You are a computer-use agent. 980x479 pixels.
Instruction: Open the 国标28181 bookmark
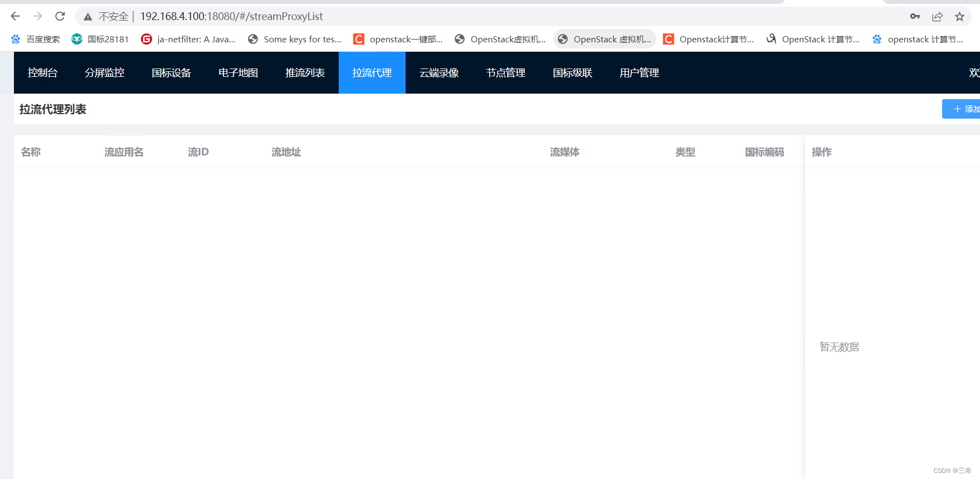pos(100,39)
